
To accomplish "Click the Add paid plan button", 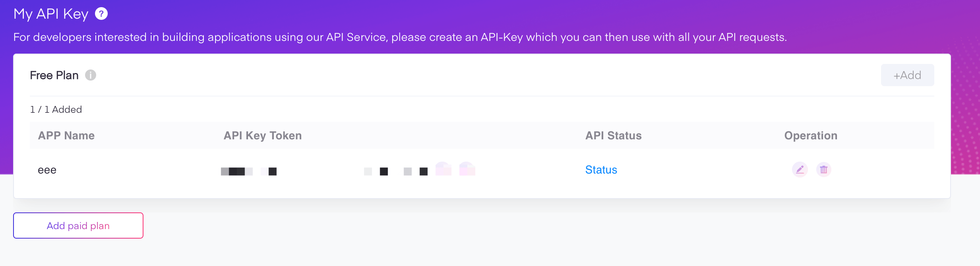I will point(78,226).
